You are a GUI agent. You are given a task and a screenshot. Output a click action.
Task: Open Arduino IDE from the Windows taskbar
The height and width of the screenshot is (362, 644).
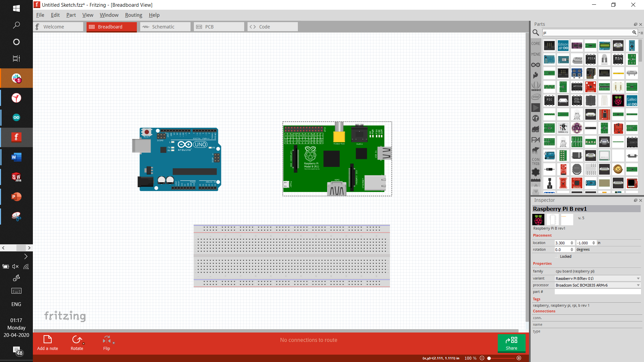16,118
